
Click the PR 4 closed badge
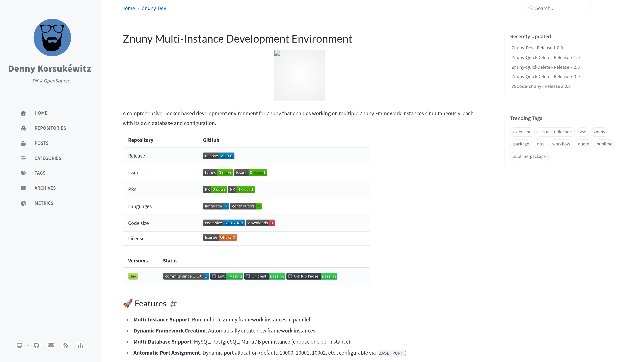[x=241, y=189]
